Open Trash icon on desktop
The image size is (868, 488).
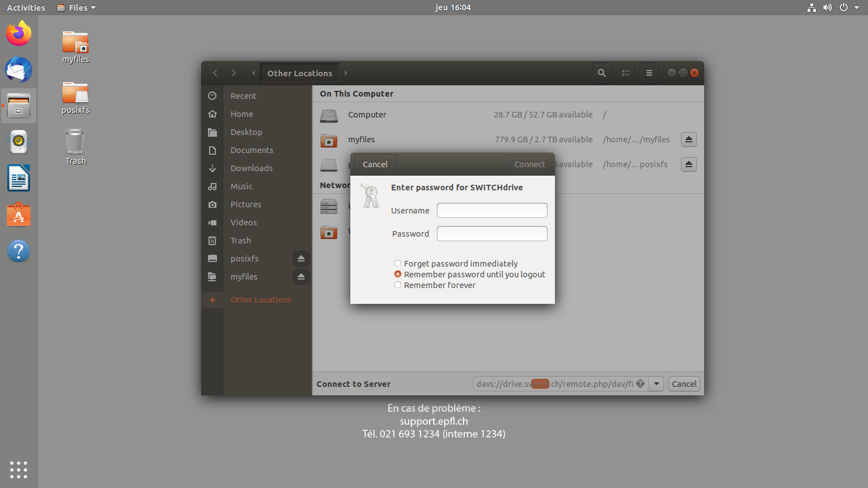(76, 147)
